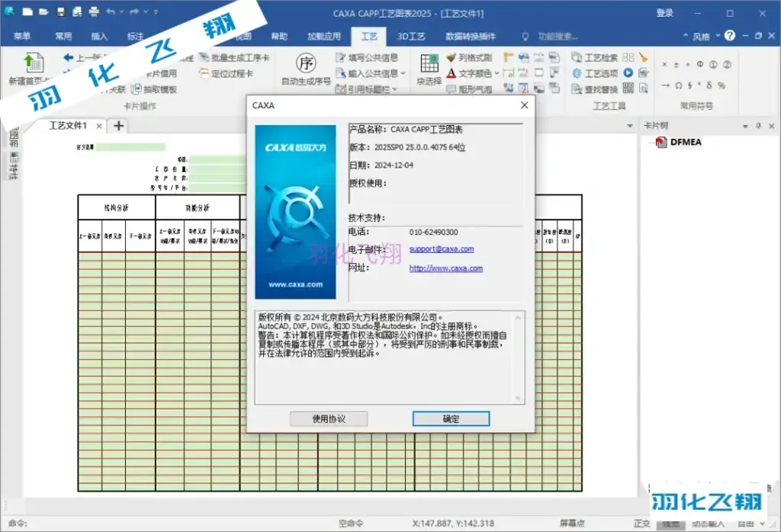Viewport: 781px width, 532px height.
Task: Close the CAXA about dialog
Action: 524,105
